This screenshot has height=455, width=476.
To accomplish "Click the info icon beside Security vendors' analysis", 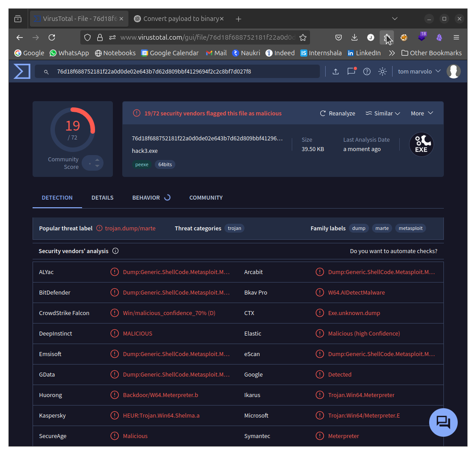I will [116, 251].
